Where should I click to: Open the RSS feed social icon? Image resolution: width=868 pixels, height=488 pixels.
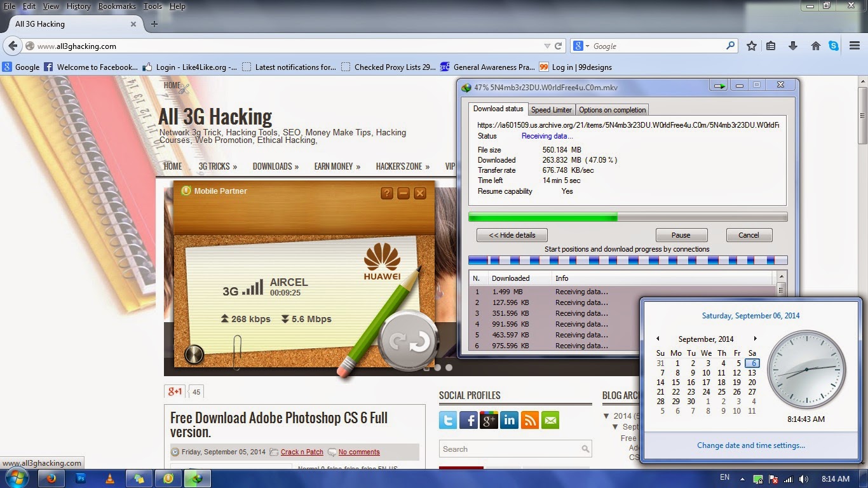(530, 420)
